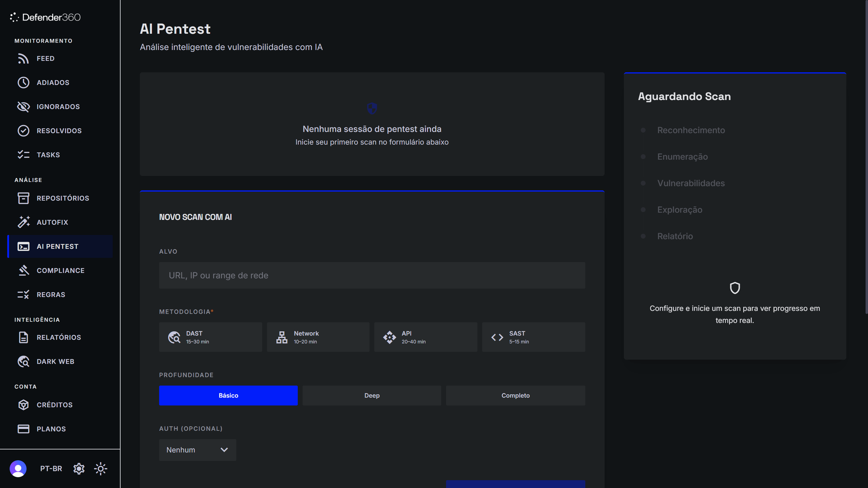Click the Repositórios archive box icon
The width and height of the screenshot is (868, 488).
pyautogui.click(x=23, y=198)
